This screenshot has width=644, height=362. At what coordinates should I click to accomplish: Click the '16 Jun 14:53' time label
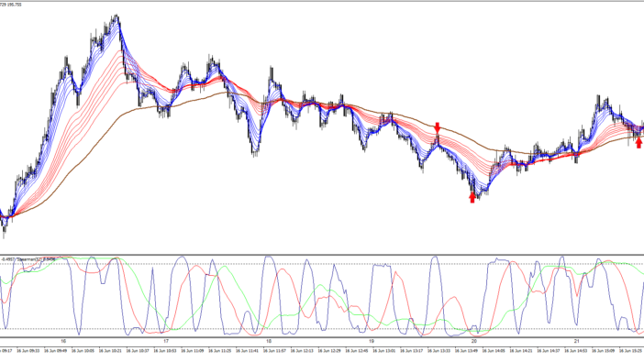click(576, 351)
